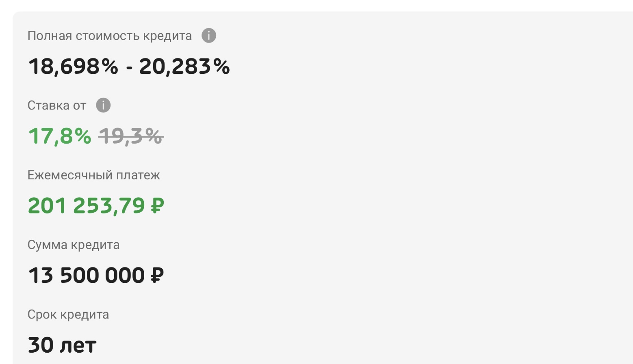
Task: Click ruble sign after 201 253,79
Action: coord(157,206)
